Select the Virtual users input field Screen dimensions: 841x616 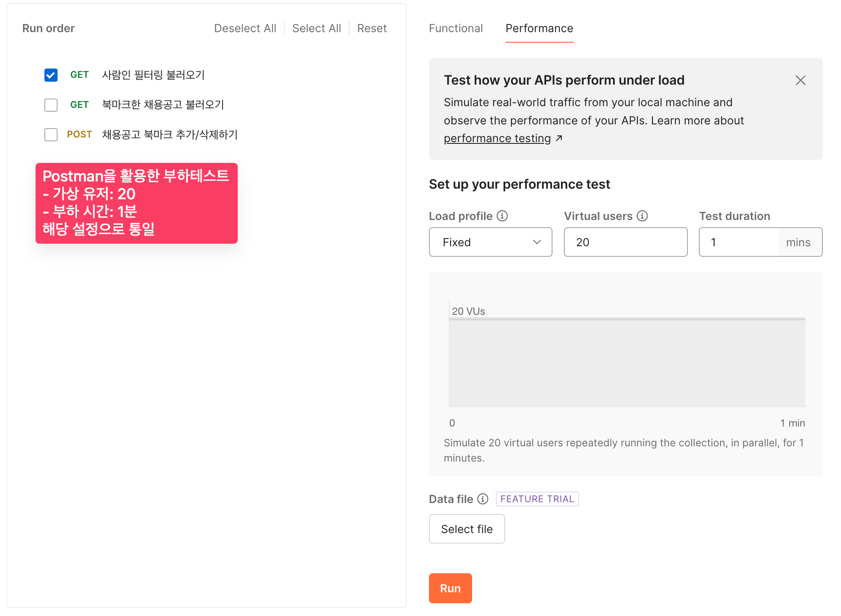[x=626, y=242]
